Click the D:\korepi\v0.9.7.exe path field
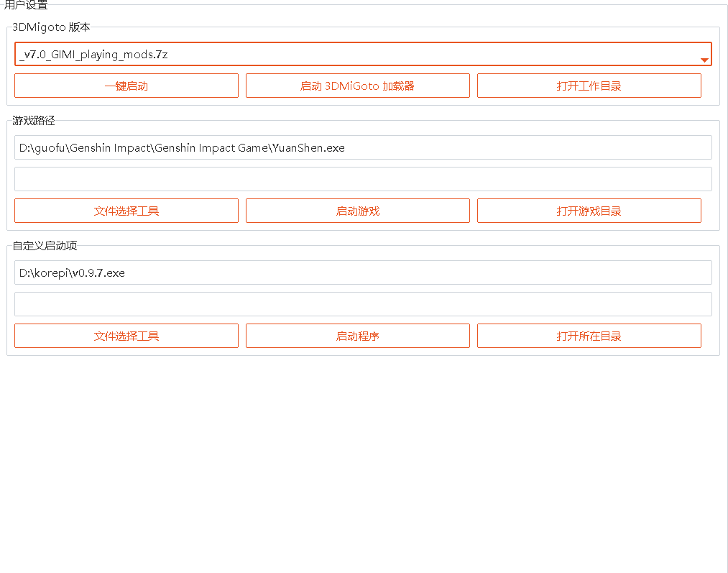This screenshot has height=573, width=728. pos(363,272)
